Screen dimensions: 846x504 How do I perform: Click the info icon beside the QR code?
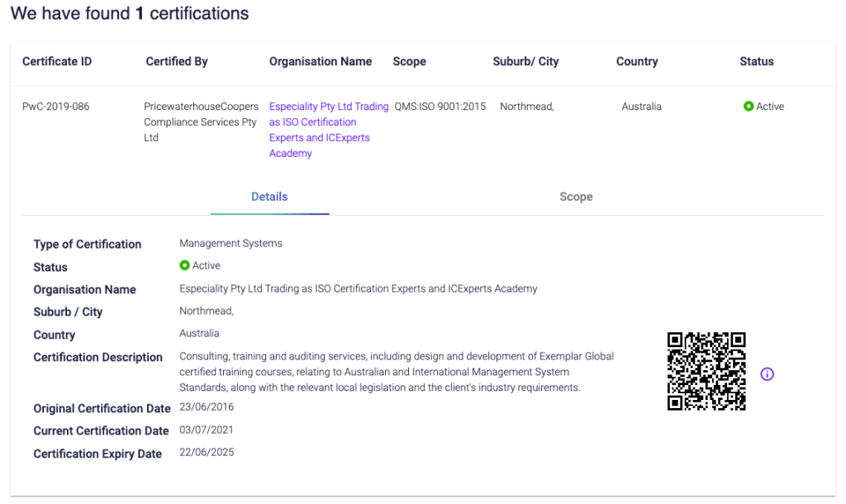pos(767,374)
